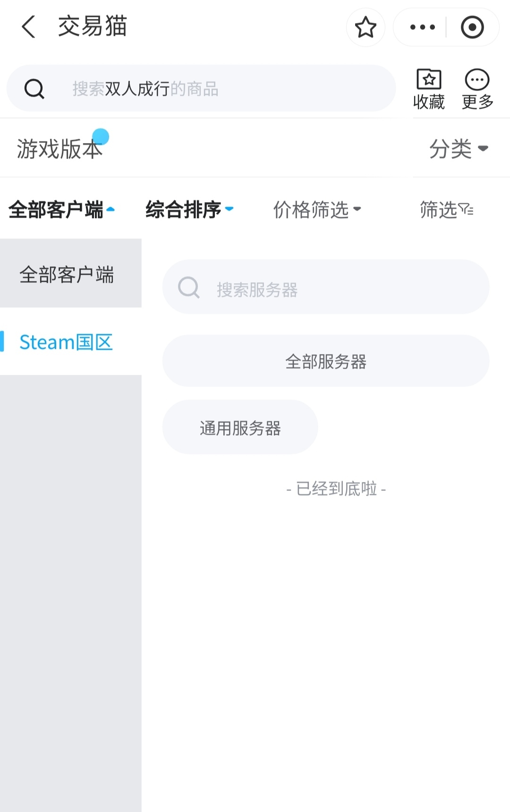The image size is (510, 812).
Task: Open the three-dot options menu
Action: [422, 27]
